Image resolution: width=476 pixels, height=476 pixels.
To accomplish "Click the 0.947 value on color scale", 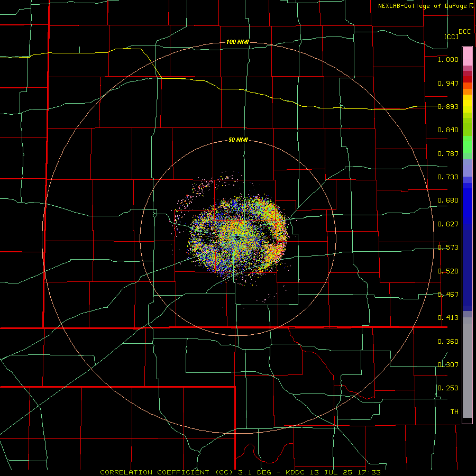I will [x=448, y=84].
